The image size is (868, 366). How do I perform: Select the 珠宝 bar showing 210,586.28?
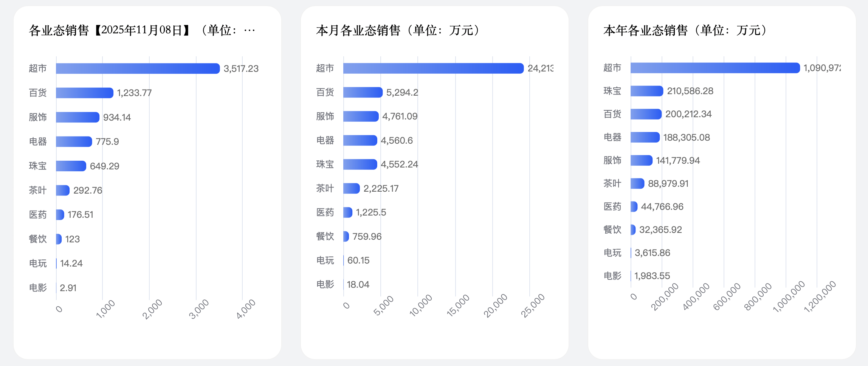[x=646, y=91]
